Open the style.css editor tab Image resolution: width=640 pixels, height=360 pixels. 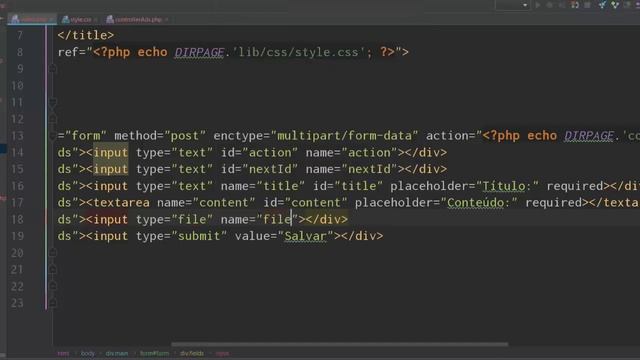click(80, 19)
